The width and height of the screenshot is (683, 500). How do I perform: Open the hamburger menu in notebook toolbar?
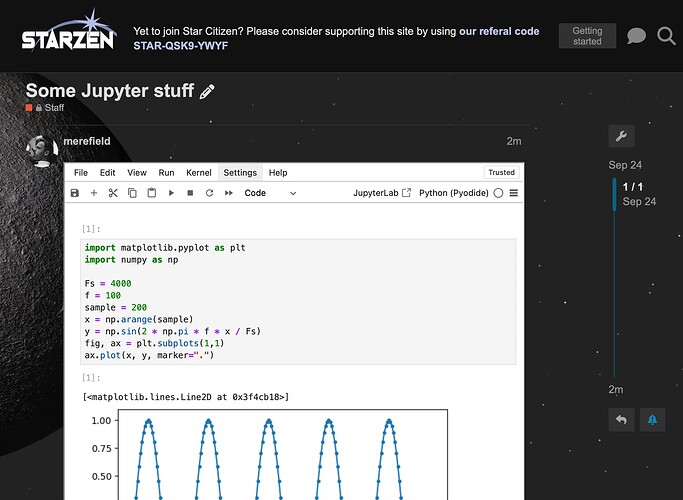514,193
